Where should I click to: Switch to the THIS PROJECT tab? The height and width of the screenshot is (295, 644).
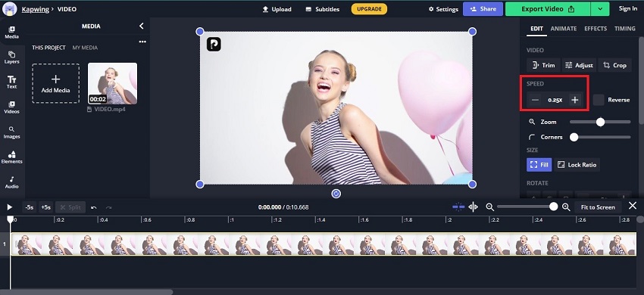pos(48,48)
